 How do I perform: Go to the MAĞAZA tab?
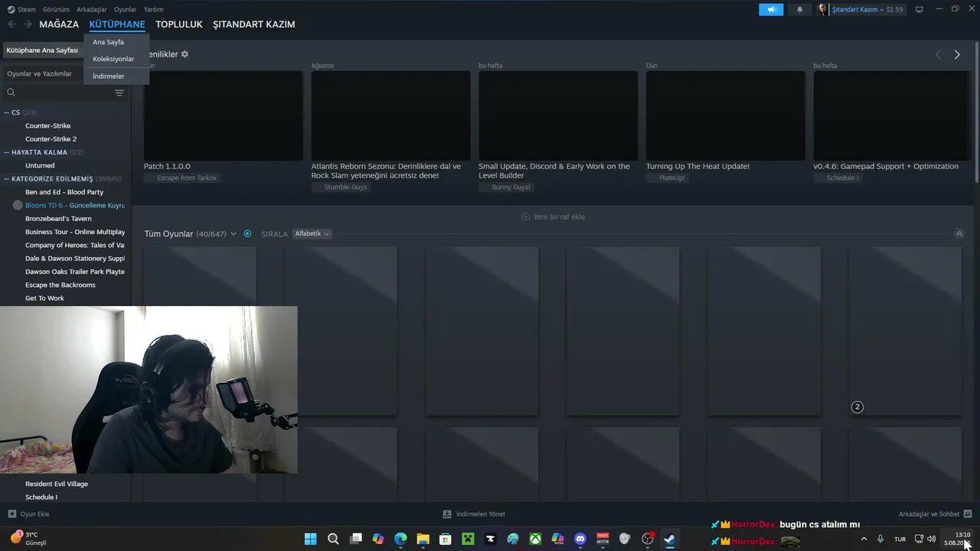(59, 24)
